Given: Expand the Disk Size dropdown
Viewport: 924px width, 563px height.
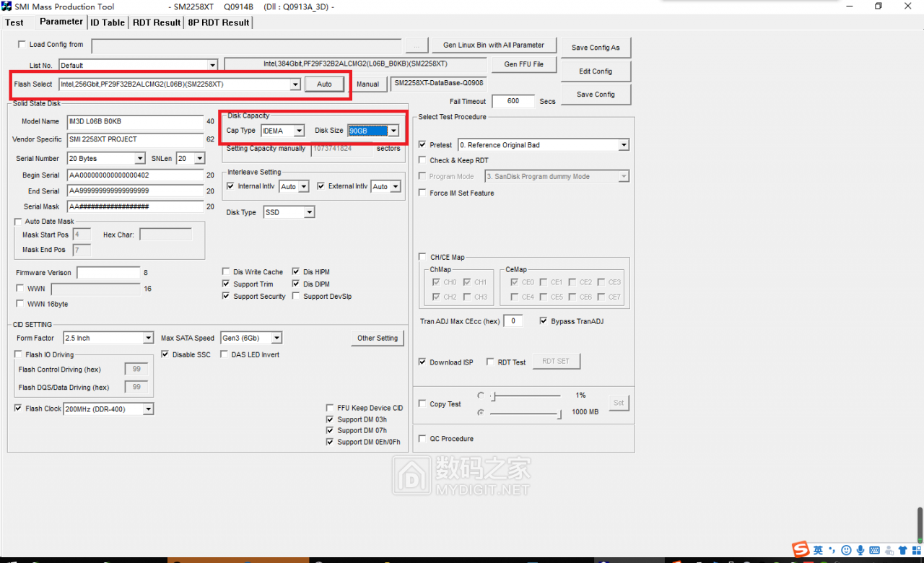Looking at the screenshot, I should coord(393,131).
